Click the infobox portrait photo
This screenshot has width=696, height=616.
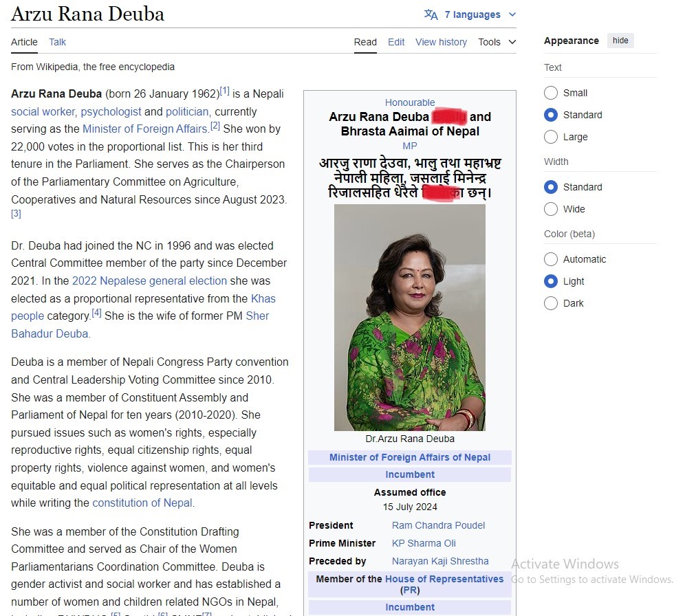pyautogui.click(x=410, y=318)
